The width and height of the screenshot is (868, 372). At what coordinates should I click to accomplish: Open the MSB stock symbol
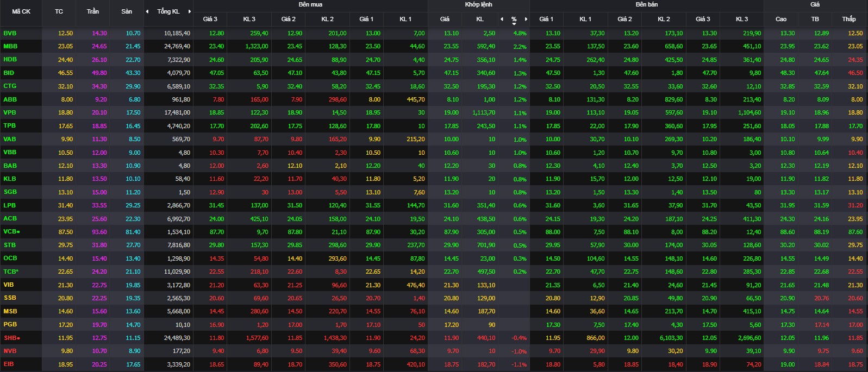[10, 311]
